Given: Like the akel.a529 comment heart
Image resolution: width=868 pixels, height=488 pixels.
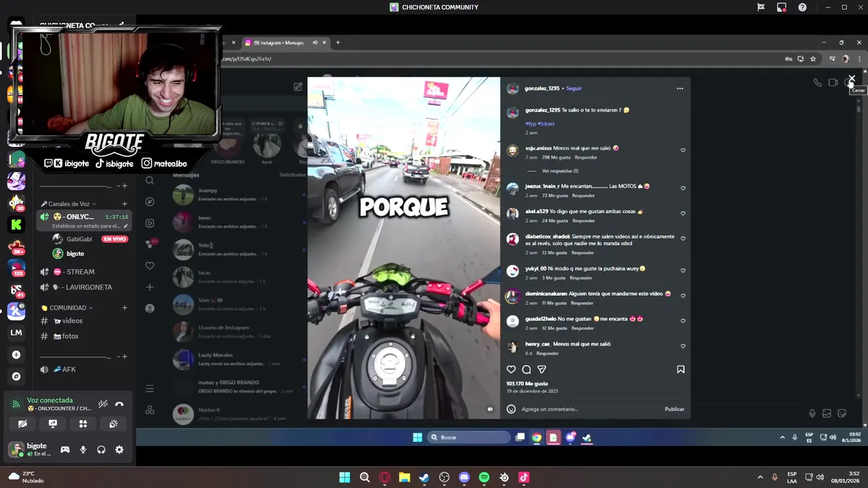Looking at the screenshot, I should tap(683, 213).
